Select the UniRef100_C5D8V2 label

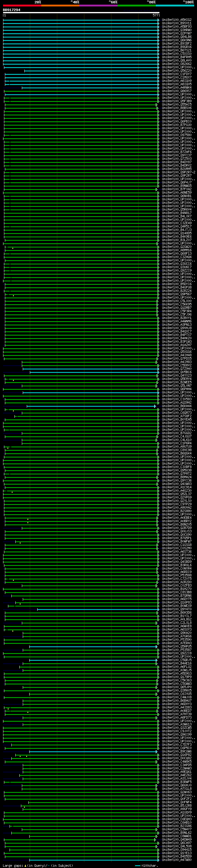tap(177, 365)
